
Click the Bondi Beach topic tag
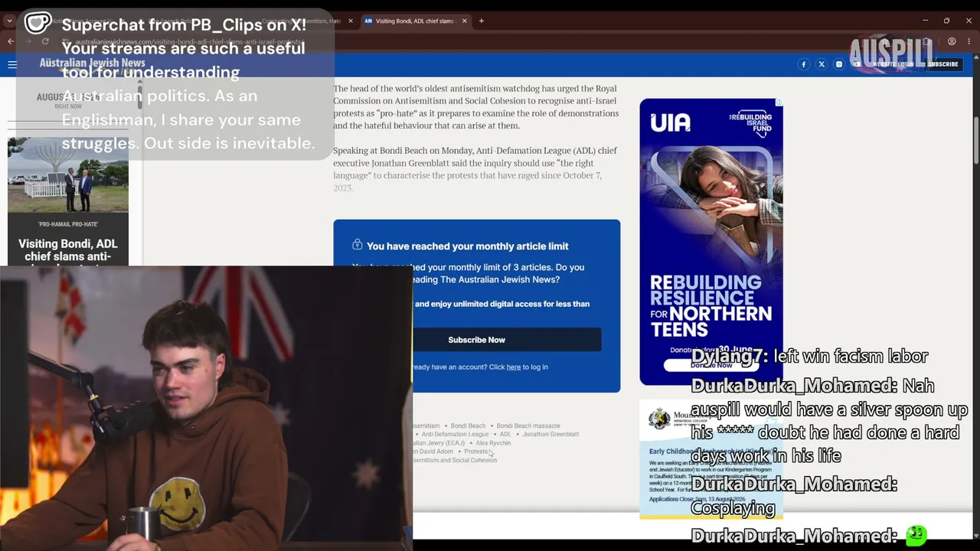click(468, 425)
